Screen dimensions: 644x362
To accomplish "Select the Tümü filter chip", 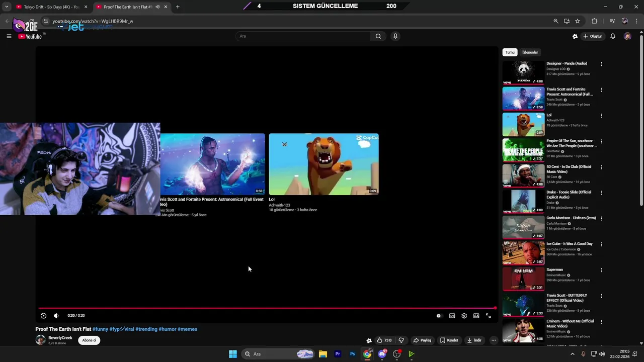I will tap(510, 52).
